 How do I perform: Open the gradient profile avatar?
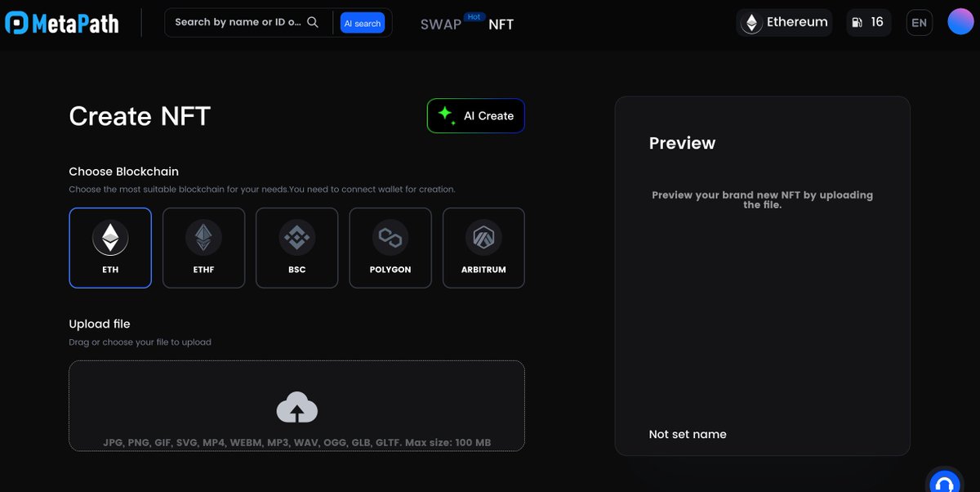(x=960, y=22)
